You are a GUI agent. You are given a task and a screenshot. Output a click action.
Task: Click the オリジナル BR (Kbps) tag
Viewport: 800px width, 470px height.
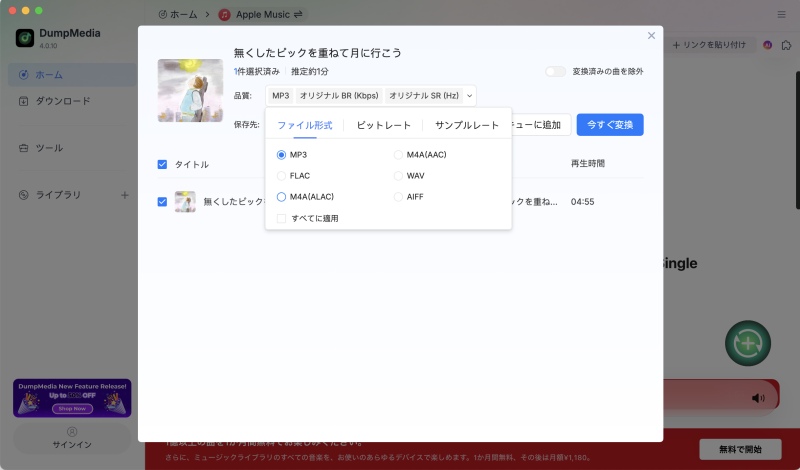[x=339, y=95]
